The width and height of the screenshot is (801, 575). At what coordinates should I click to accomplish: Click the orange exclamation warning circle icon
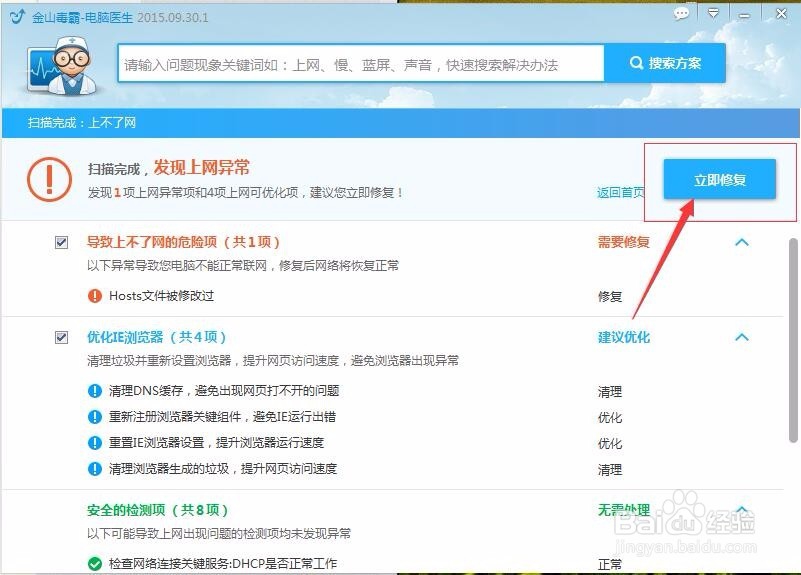49,179
